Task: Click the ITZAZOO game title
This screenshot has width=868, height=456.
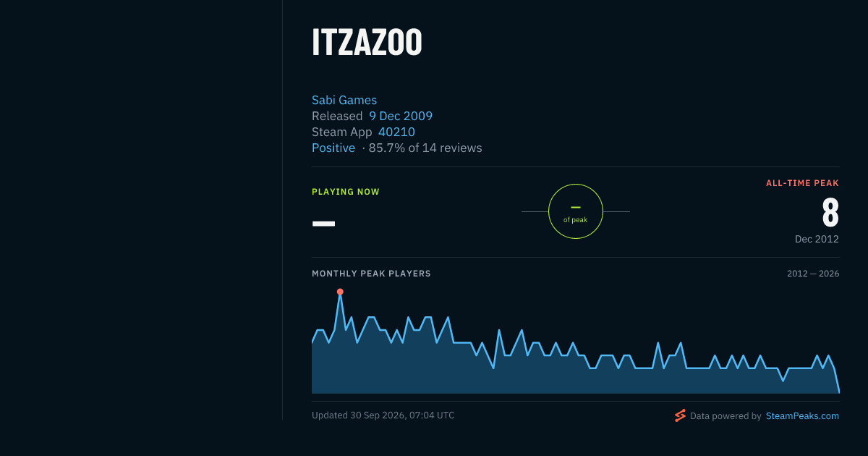Action: (367, 43)
